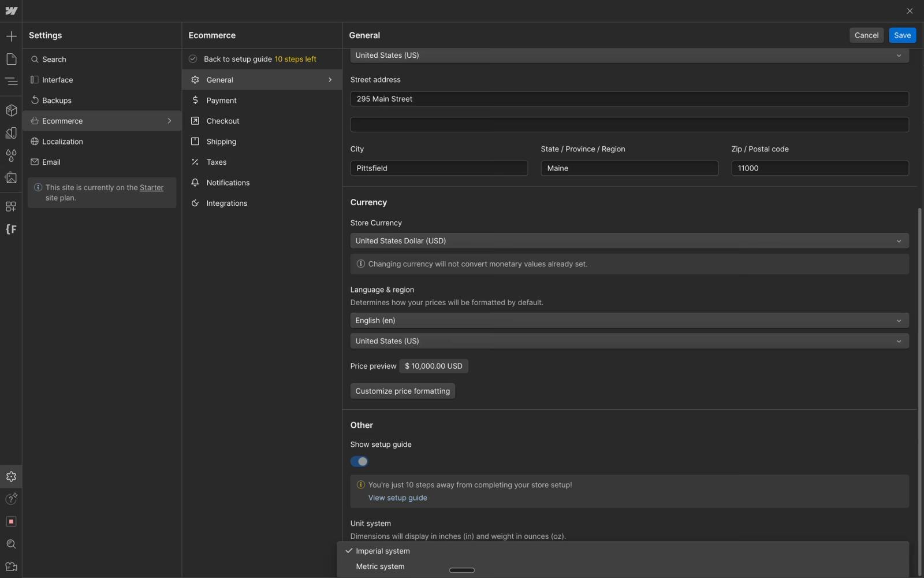Click the '$ 10,000.00 USD' price preview

434,366
